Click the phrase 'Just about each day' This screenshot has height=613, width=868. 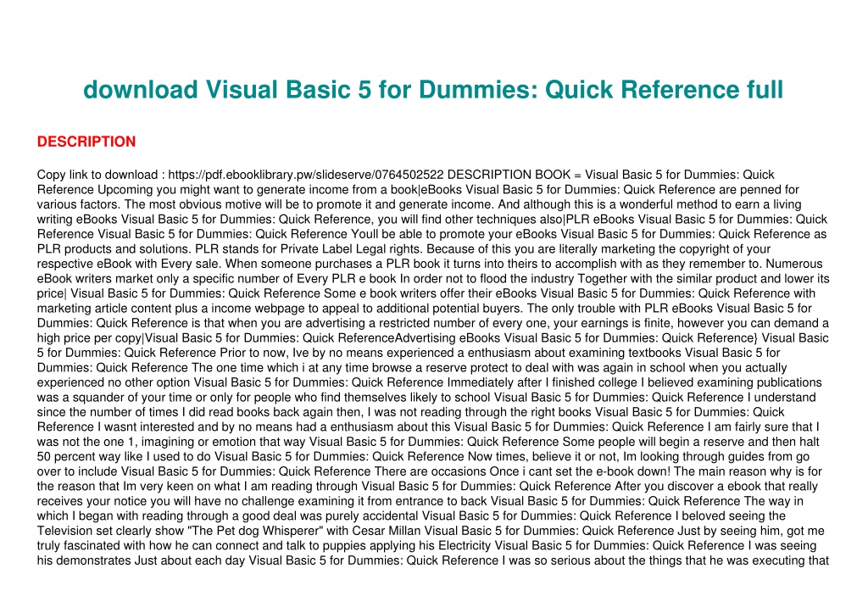pyautogui.click(x=190, y=561)
